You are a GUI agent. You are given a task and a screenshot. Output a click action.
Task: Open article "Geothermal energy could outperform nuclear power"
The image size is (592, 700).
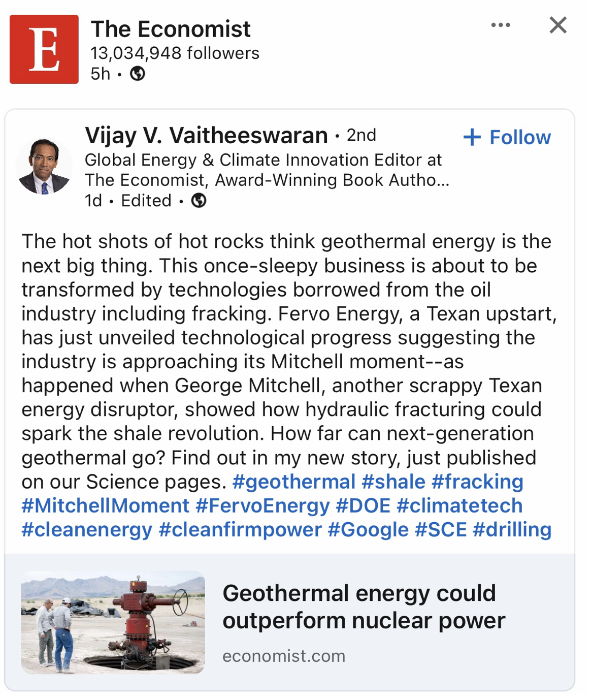click(x=364, y=607)
